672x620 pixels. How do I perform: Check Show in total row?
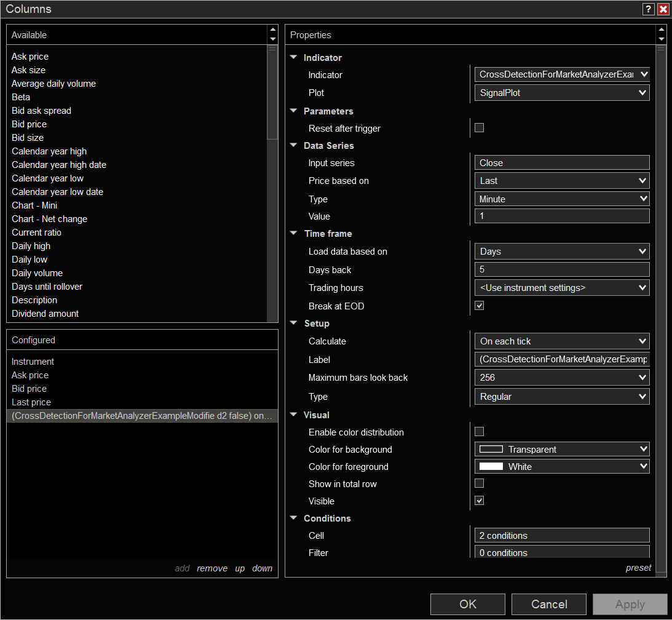pos(479,483)
